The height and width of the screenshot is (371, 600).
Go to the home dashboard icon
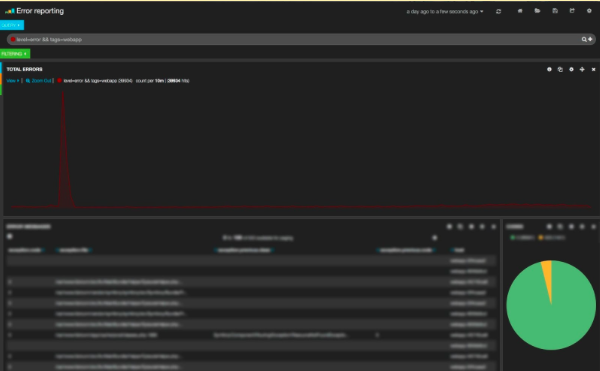point(520,11)
